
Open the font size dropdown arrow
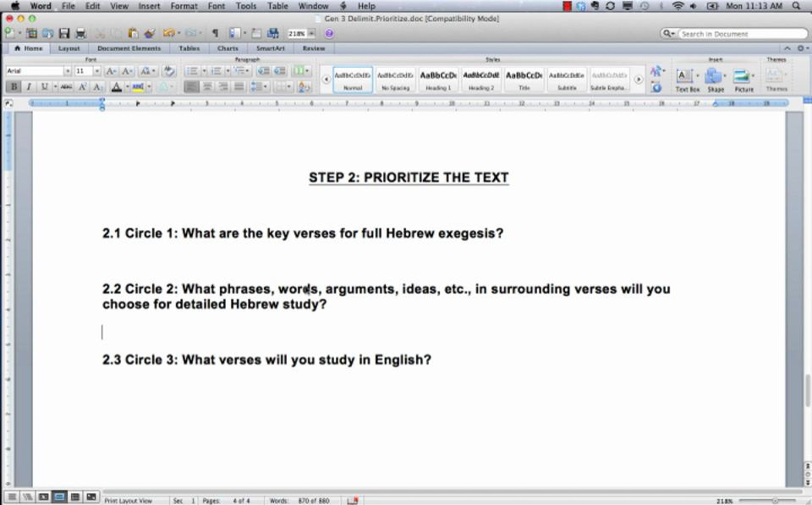tap(97, 71)
